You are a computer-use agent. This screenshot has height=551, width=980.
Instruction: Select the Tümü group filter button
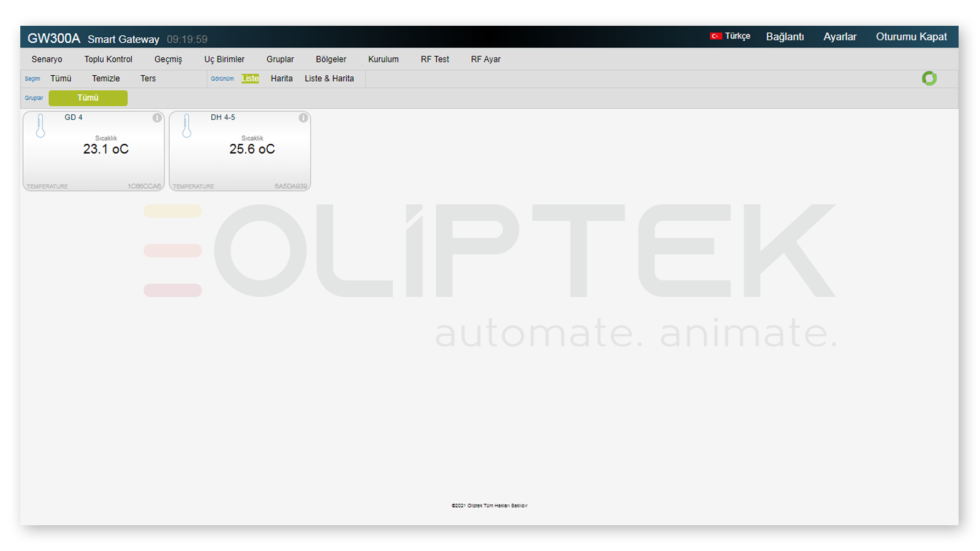point(88,98)
